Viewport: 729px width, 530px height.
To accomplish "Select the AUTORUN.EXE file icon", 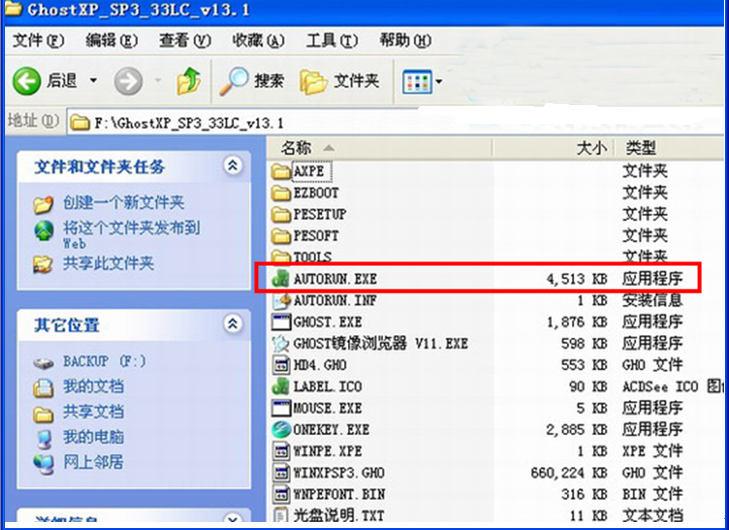I will [280, 278].
